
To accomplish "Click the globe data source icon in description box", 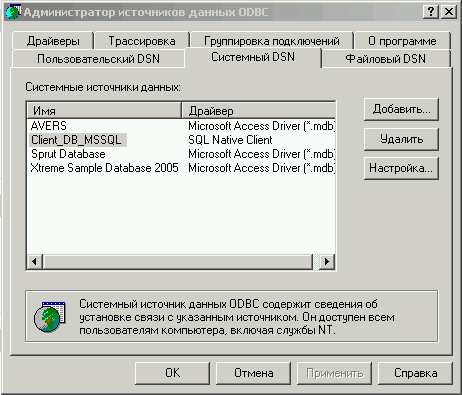I will (49, 316).
